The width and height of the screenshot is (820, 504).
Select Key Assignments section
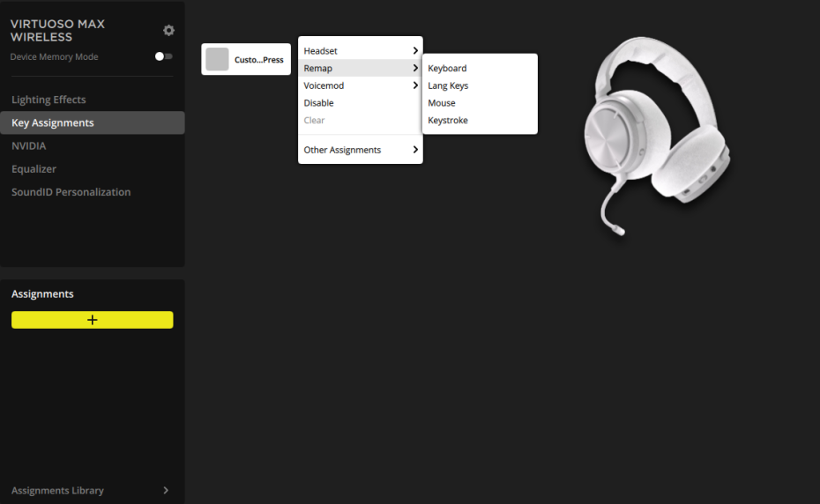coord(92,122)
